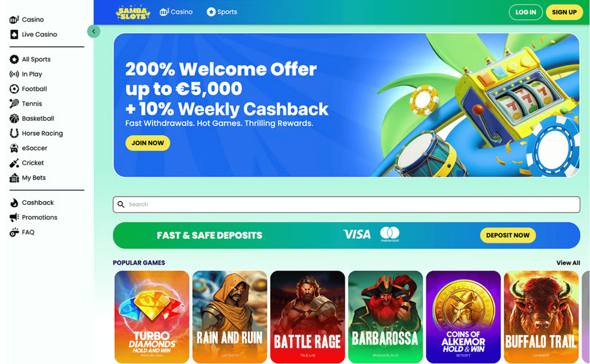Switch to the Casino tab in header

point(176,12)
